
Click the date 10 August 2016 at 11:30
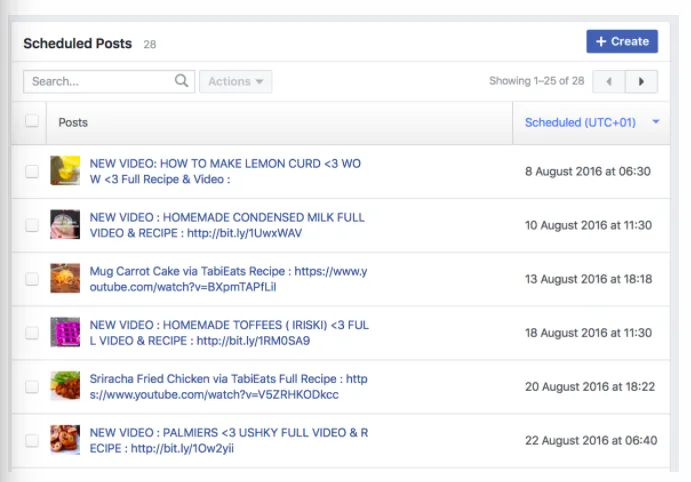coord(588,225)
